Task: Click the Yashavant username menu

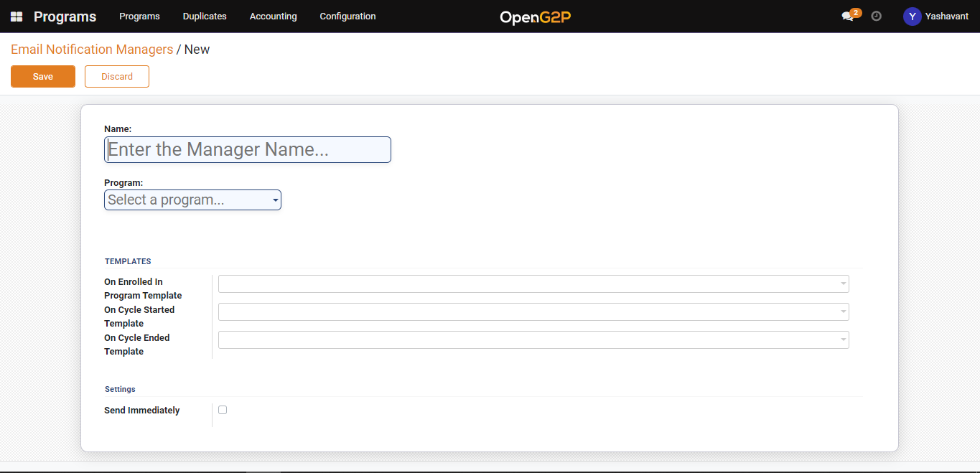Action: [946, 17]
